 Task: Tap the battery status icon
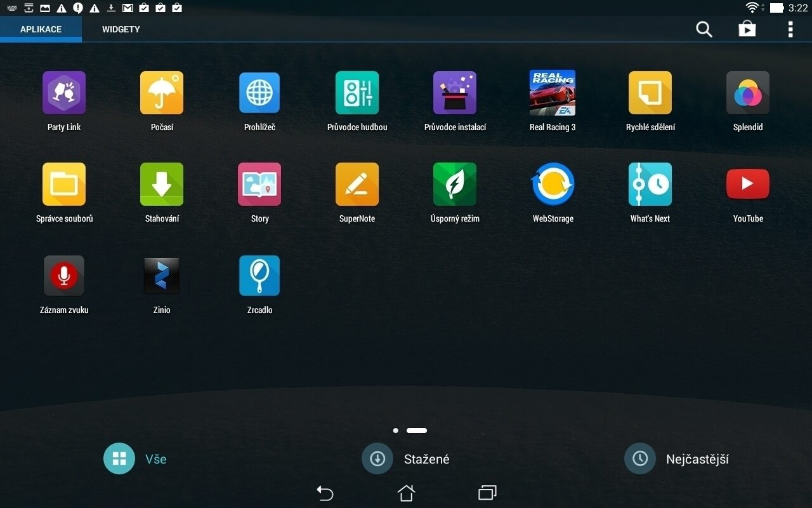tap(777, 8)
